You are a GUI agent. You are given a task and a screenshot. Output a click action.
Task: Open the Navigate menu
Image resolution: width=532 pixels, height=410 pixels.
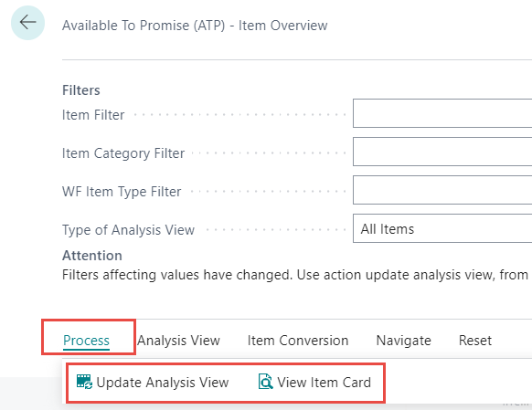tap(403, 341)
